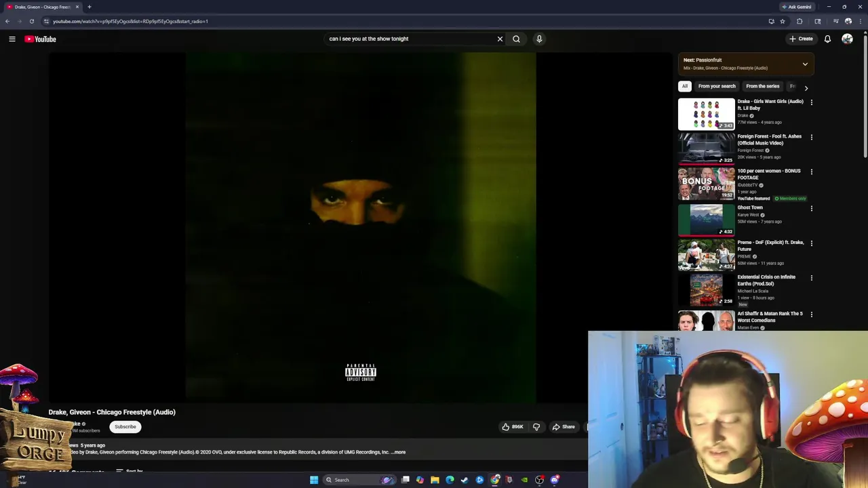Launch Microsoft Edge from taskbar
The width and height of the screenshot is (868, 488).
[x=450, y=480]
